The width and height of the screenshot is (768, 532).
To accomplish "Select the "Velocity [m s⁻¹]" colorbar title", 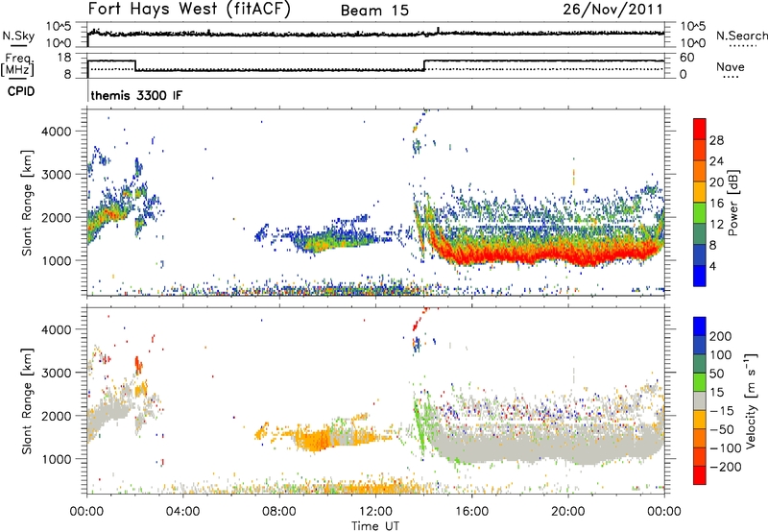I will click(x=751, y=401).
